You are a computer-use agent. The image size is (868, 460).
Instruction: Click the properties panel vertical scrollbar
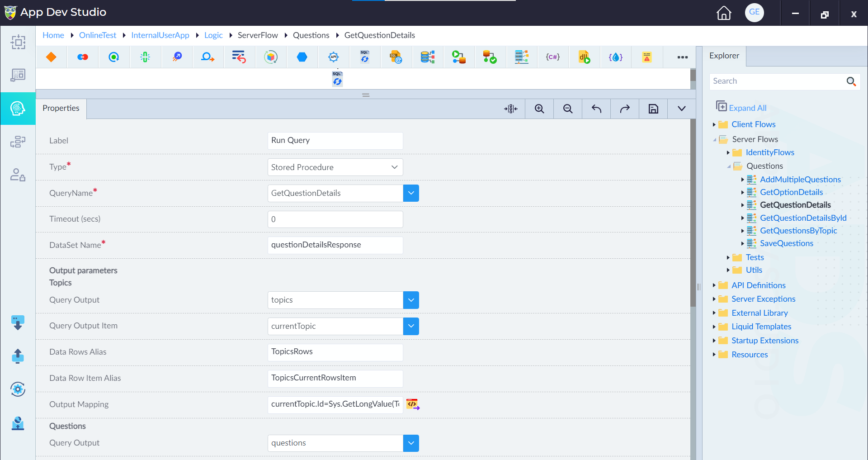[693, 213]
